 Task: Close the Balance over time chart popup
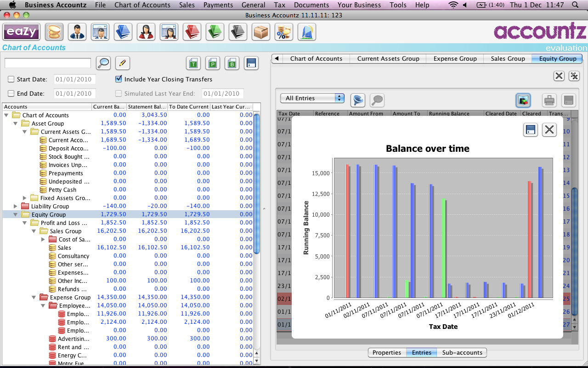tap(549, 130)
